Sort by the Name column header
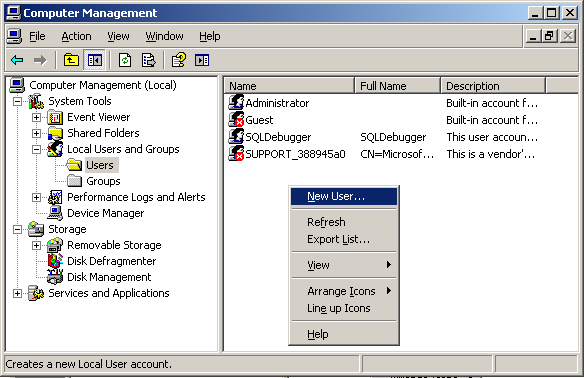The height and width of the screenshot is (378, 584). pos(289,86)
